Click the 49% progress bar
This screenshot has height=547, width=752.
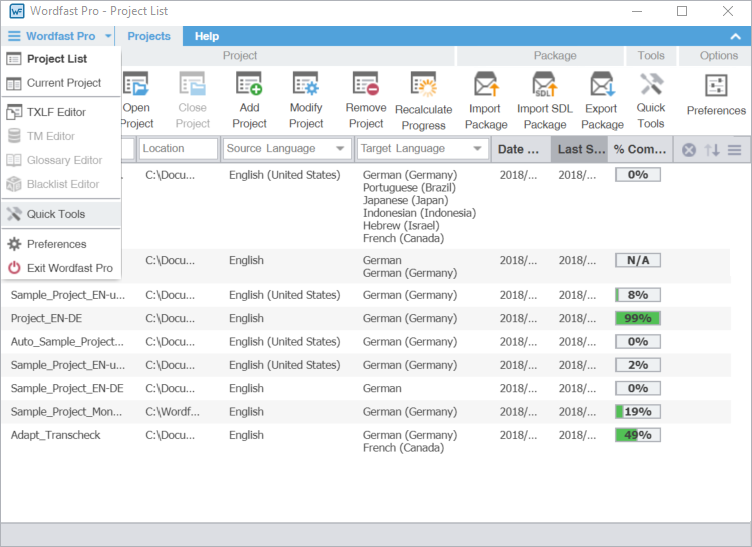[x=638, y=435]
